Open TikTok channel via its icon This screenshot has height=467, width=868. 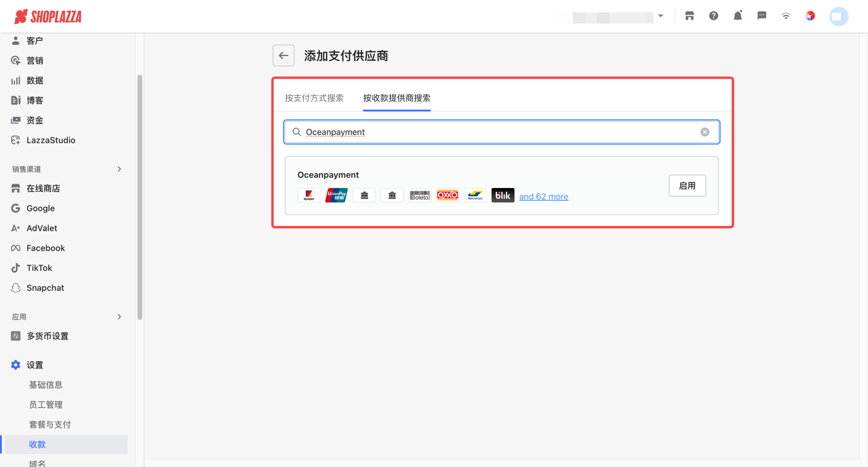[16, 267]
